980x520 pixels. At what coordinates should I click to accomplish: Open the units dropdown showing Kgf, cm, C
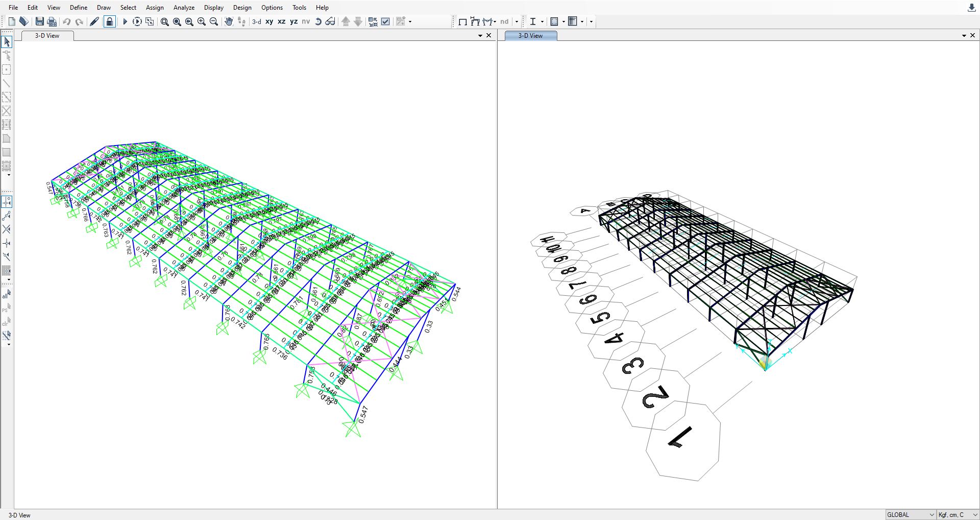click(958, 514)
